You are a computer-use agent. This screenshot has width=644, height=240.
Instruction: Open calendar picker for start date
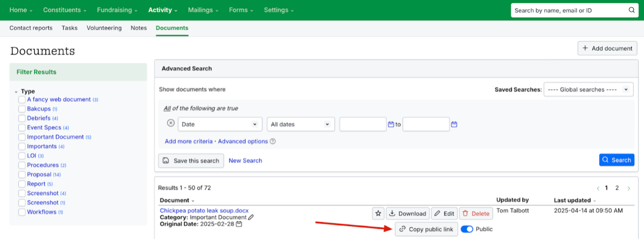pyautogui.click(x=391, y=124)
